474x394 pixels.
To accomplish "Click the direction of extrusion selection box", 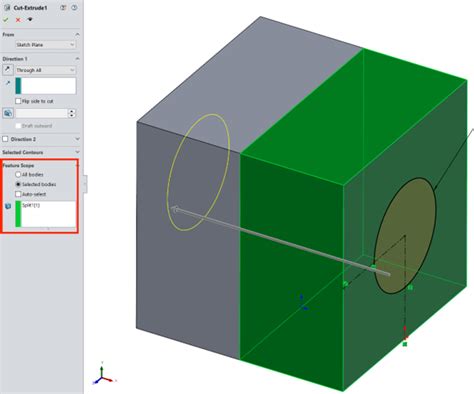I will pyautogui.click(x=46, y=86).
